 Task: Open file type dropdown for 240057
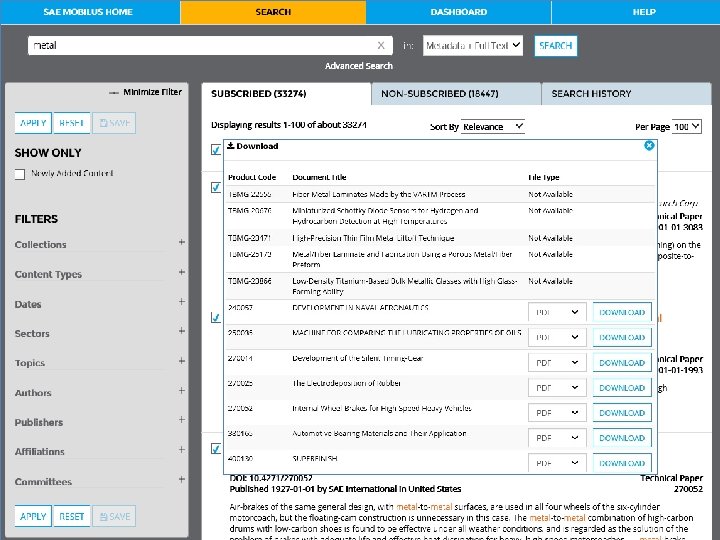click(557, 312)
